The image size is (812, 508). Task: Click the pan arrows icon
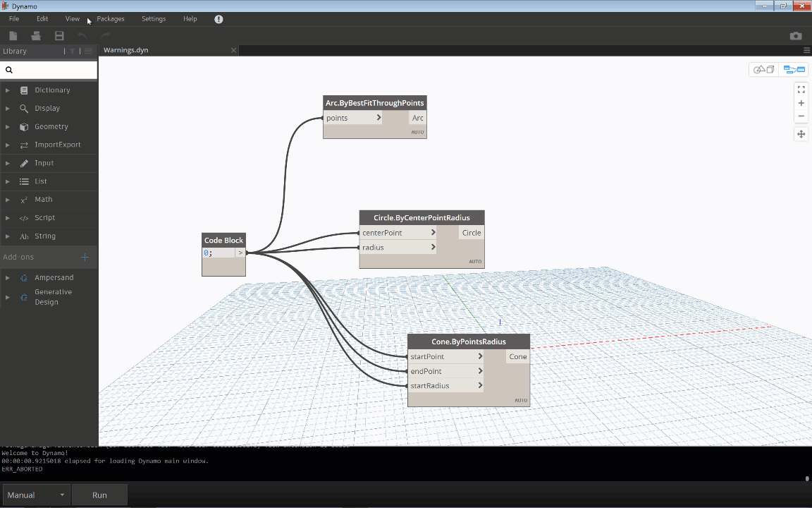click(801, 134)
